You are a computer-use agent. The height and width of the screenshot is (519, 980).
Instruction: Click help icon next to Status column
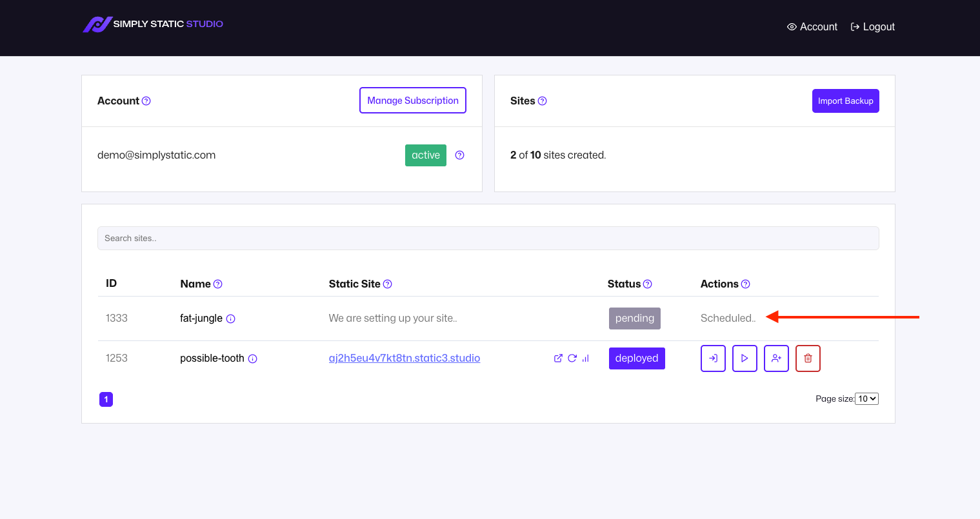(x=648, y=284)
